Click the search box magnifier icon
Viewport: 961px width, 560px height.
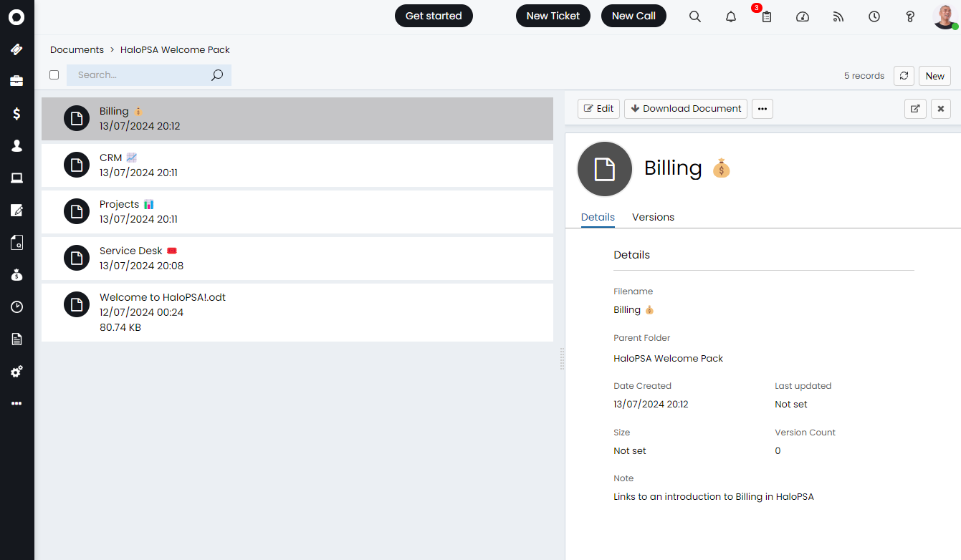click(217, 75)
